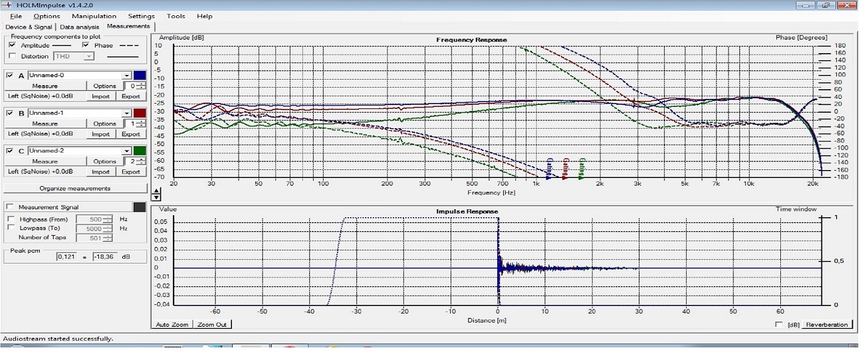Switch to the Data analysis tab
The width and height of the screenshot is (868, 356).
pyautogui.click(x=80, y=27)
